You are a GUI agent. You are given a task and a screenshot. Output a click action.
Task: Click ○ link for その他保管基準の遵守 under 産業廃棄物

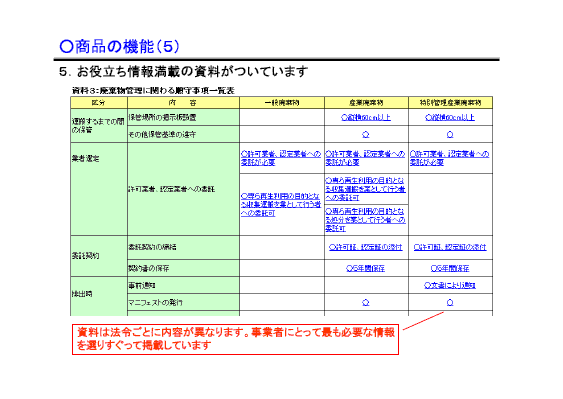tap(366, 134)
